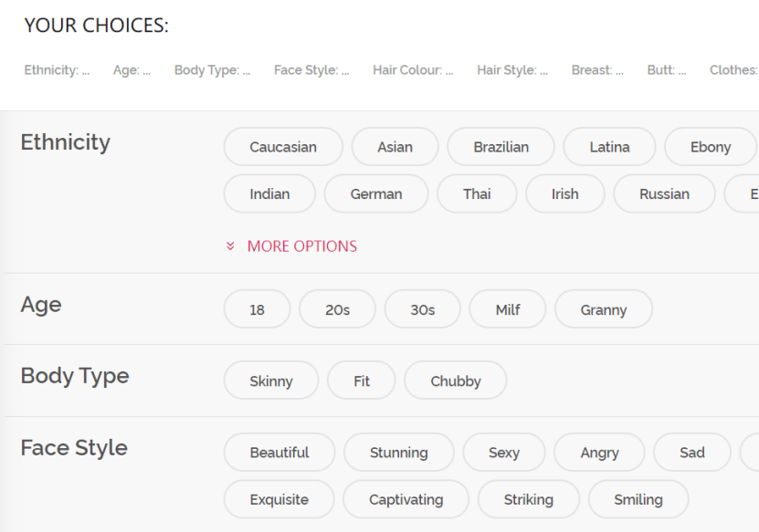
Task: Choose German under Ethnicity
Action: point(376,193)
